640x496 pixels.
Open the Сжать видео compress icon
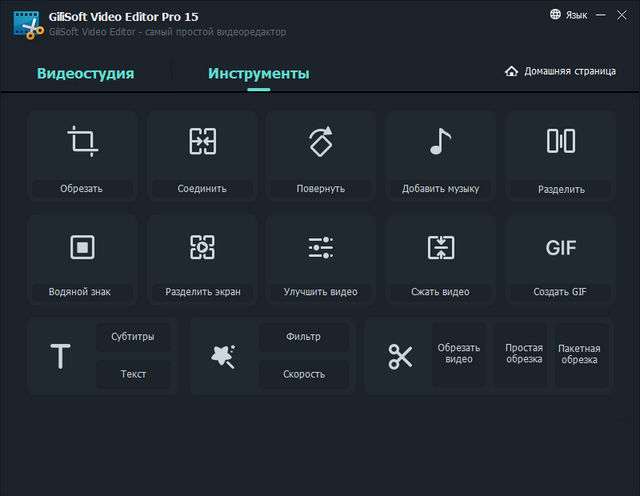pyautogui.click(x=440, y=247)
